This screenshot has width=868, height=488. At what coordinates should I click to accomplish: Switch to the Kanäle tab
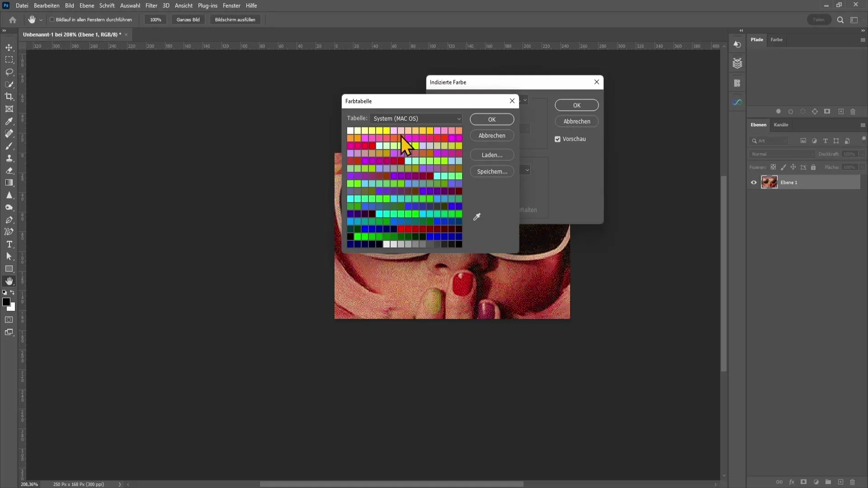coord(781,125)
